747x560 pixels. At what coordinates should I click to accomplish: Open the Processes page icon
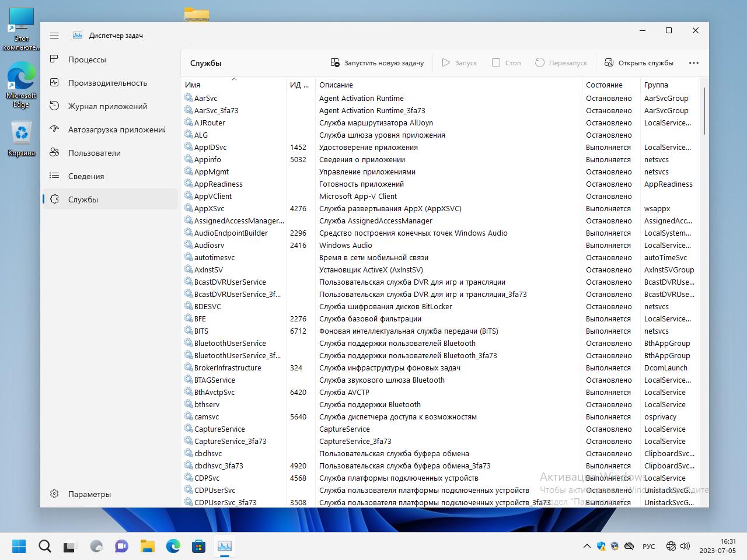[54, 60]
